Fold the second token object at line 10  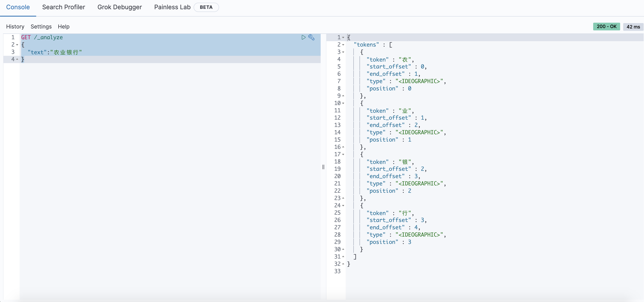[343, 103]
